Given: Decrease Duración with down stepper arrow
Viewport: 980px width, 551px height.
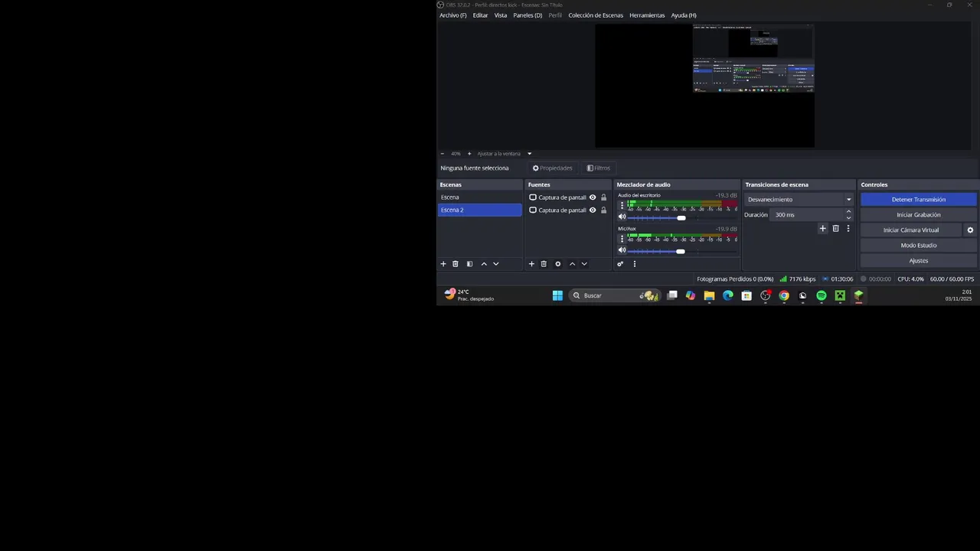Looking at the screenshot, I should [848, 218].
